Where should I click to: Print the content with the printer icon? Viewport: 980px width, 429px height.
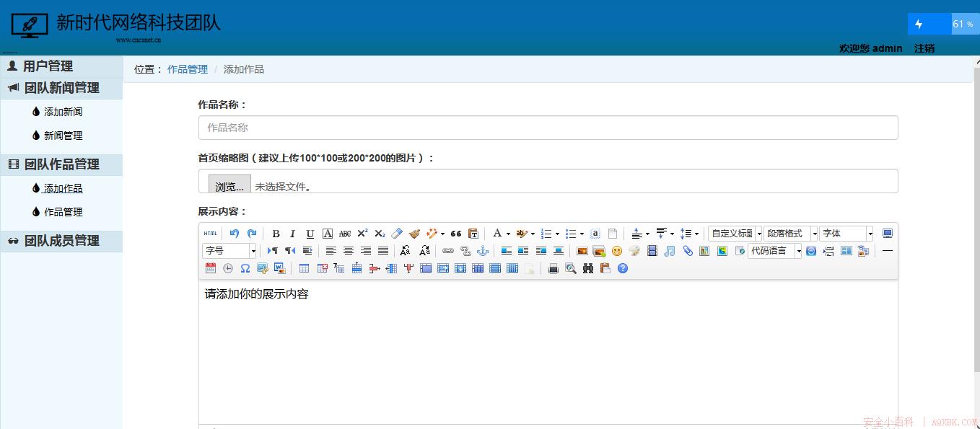pos(554,268)
